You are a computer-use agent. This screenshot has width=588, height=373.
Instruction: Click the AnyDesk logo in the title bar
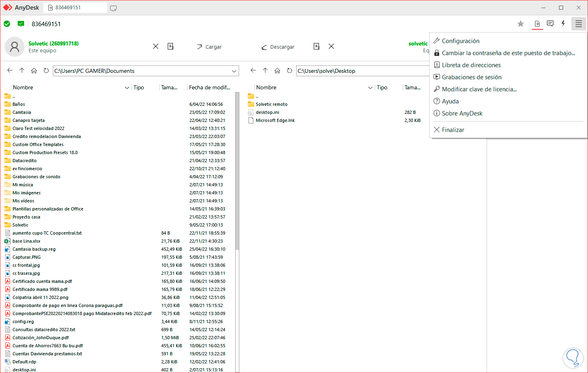coord(8,8)
